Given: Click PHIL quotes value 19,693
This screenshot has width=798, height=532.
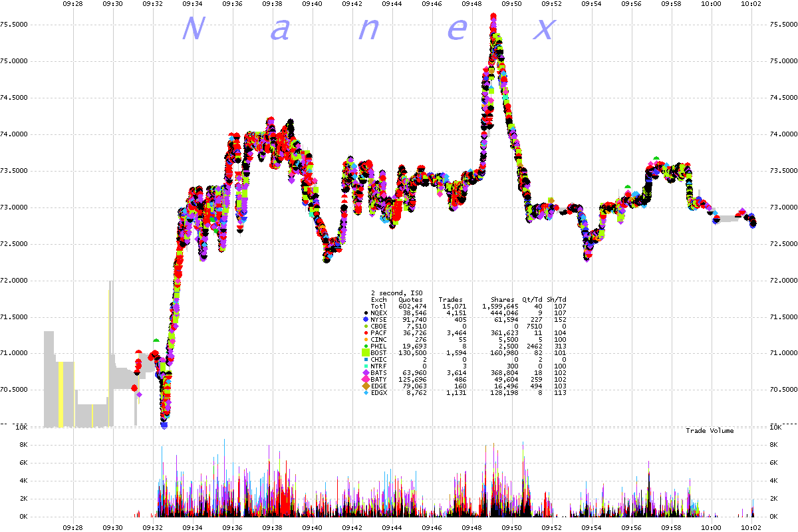Looking at the screenshot, I should [414, 346].
